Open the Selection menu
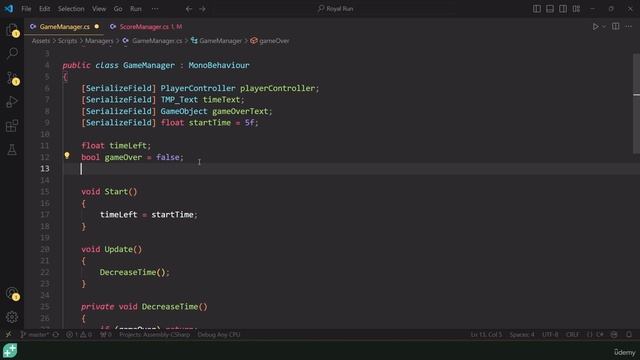Viewport: 640px width, 360px height. click(71, 9)
